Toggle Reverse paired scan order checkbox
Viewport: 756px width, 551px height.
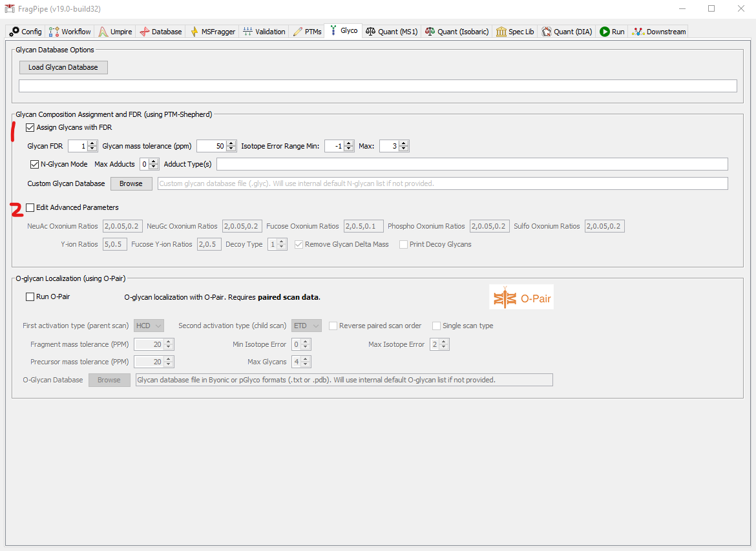333,326
